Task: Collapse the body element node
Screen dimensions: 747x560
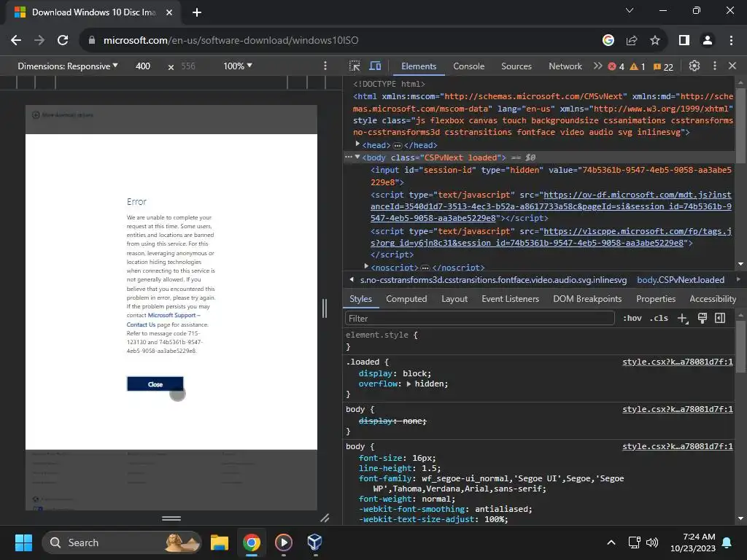Action: (x=357, y=157)
